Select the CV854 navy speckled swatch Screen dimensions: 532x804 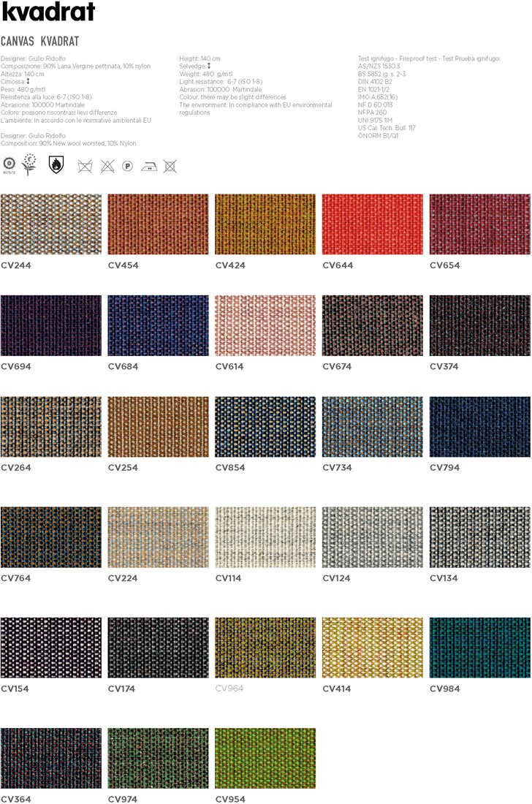(x=265, y=427)
